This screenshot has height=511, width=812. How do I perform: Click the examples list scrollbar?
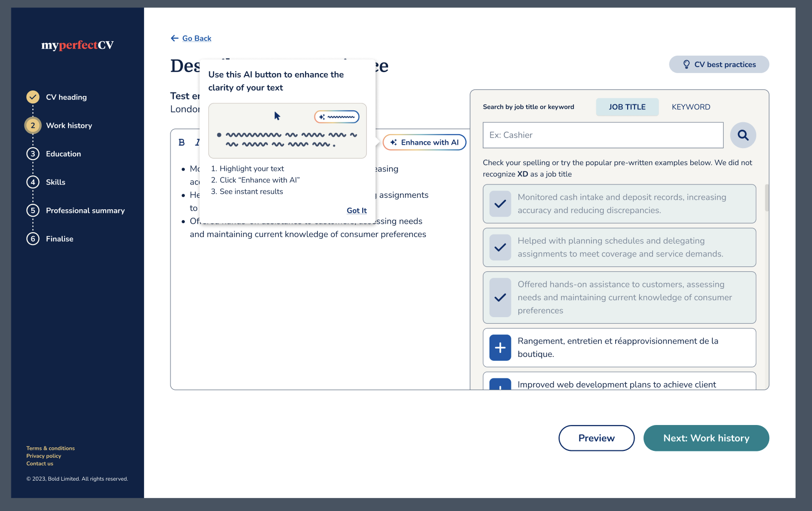[x=767, y=198]
